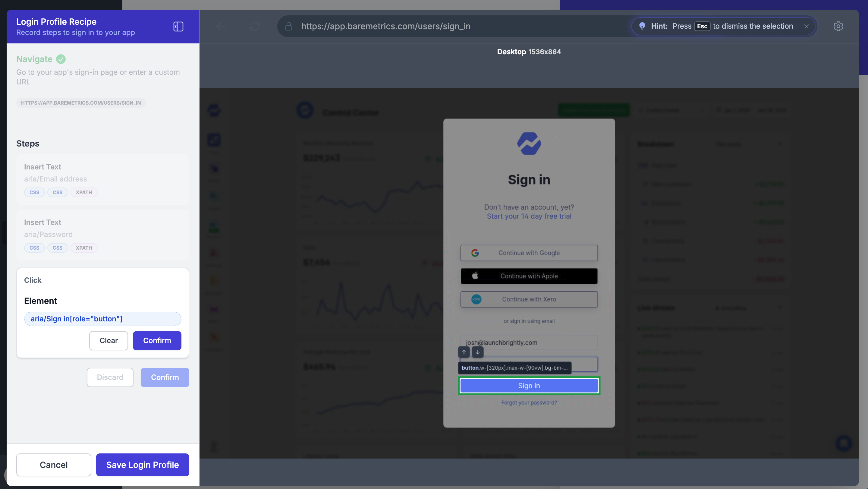The height and width of the screenshot is (489, 868).
Task: Open the settings gear icon
Action: pyautogui.click(x=838, y=26)
